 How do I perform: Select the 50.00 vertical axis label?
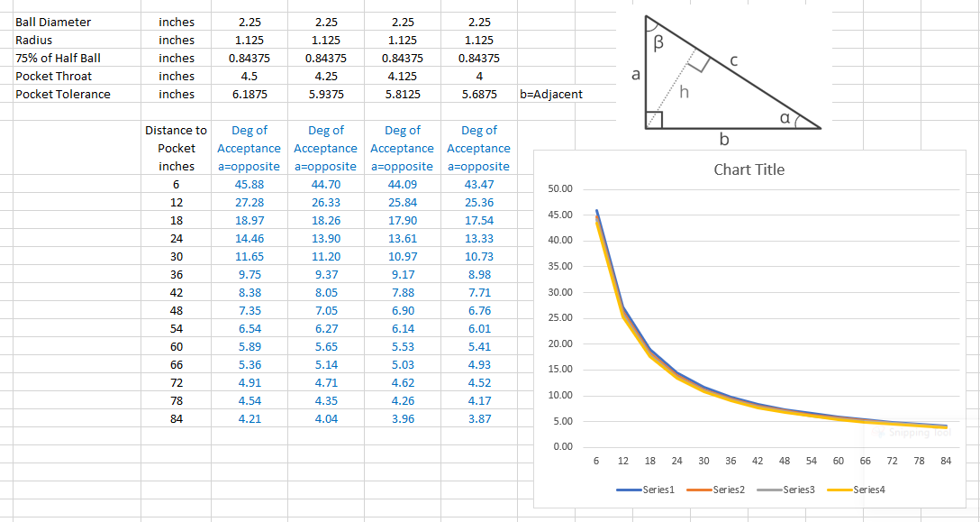(x=560, y=188)
